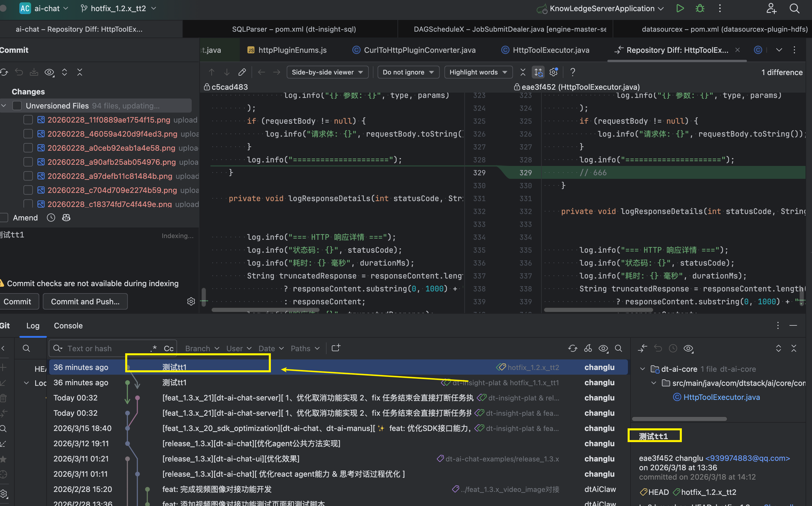812x506 pixels.
Task: Switch to CurlToHttpPluginConverter.java tab
Action: point(414,50)
